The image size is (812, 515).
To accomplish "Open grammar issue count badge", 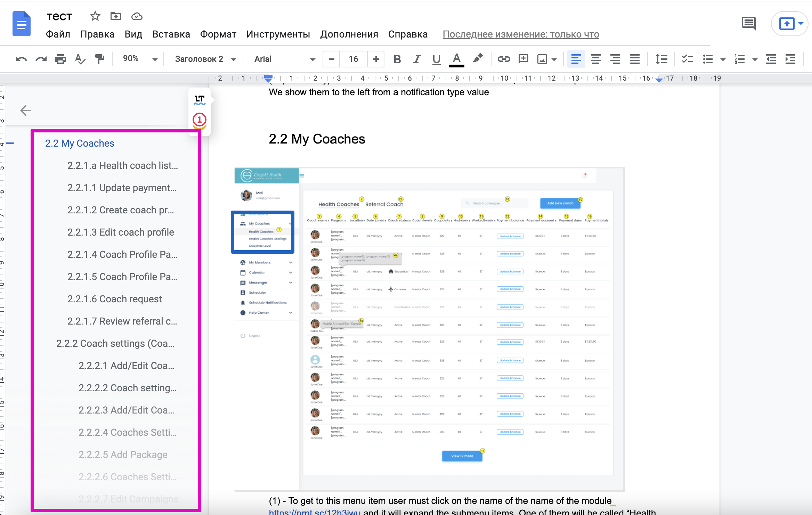I will 200,120.
